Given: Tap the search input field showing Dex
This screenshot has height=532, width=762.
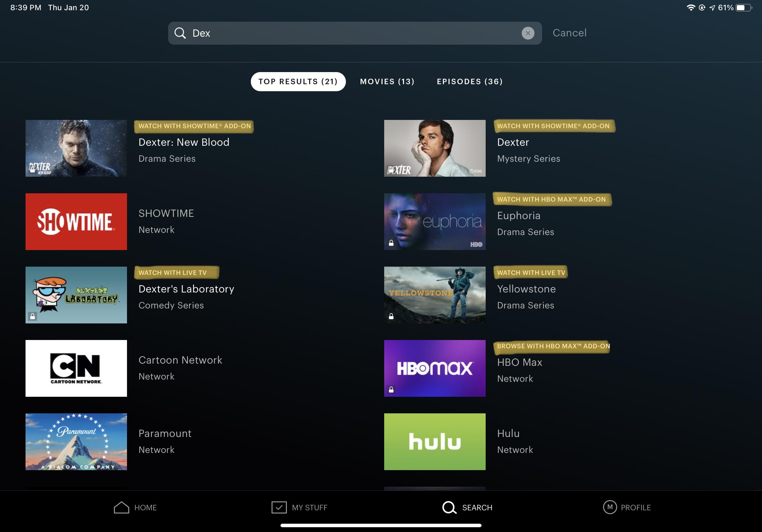Looking at the screenshot, I should pyautogui.click(x=332, y=33).
